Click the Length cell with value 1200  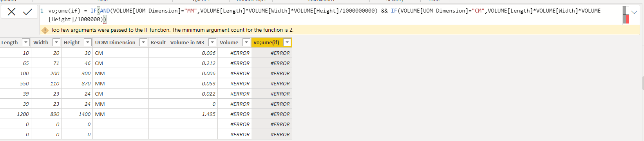15,114
